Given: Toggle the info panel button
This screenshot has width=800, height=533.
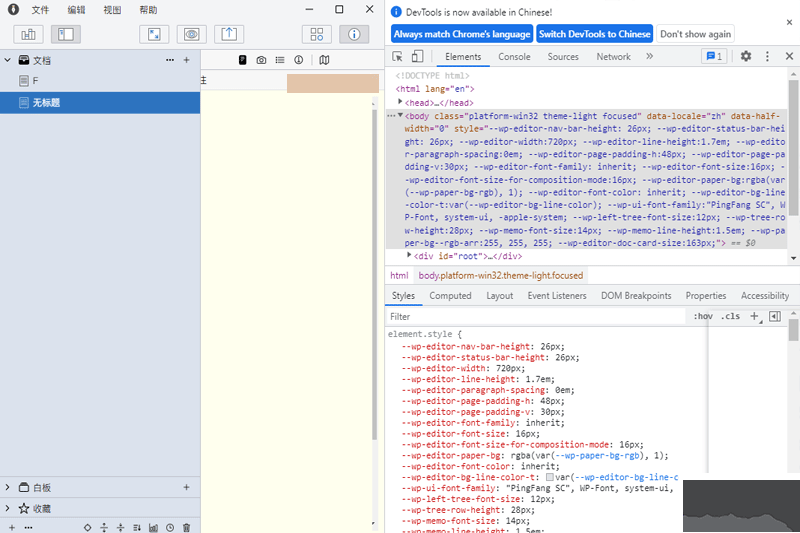Looking at the screenshot, I should [x=353, y=34].
